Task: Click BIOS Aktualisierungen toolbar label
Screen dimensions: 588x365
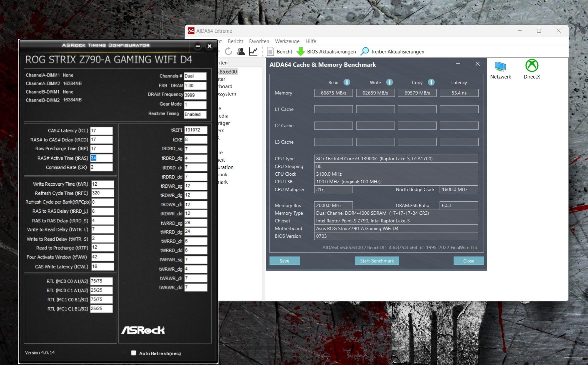Action: tap(332, 52)
